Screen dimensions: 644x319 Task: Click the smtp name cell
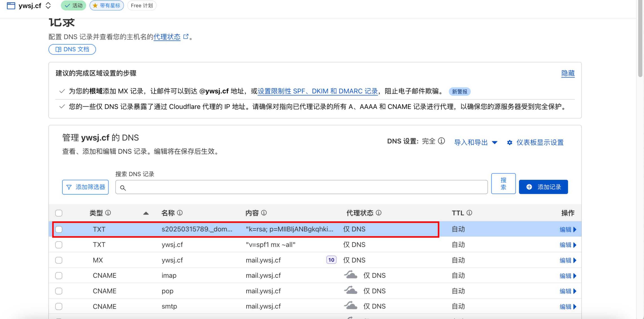pyautogui.click(x=169, y=306)
